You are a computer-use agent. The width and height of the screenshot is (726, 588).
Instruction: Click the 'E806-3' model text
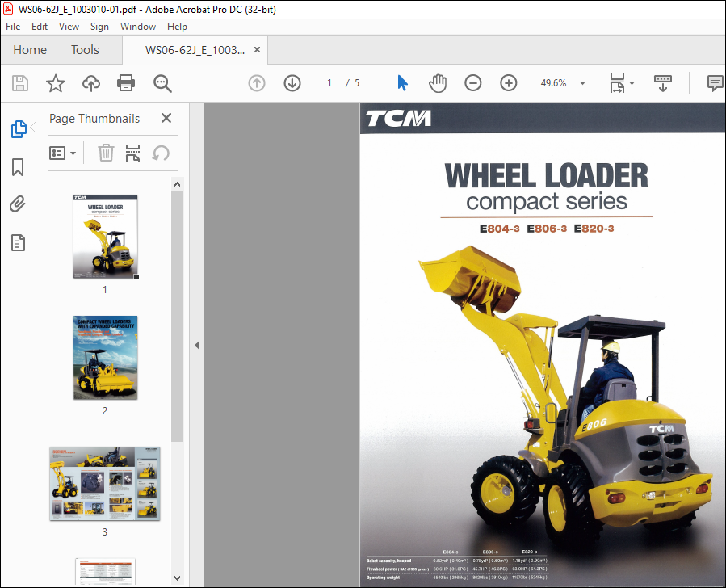(547, 229)
